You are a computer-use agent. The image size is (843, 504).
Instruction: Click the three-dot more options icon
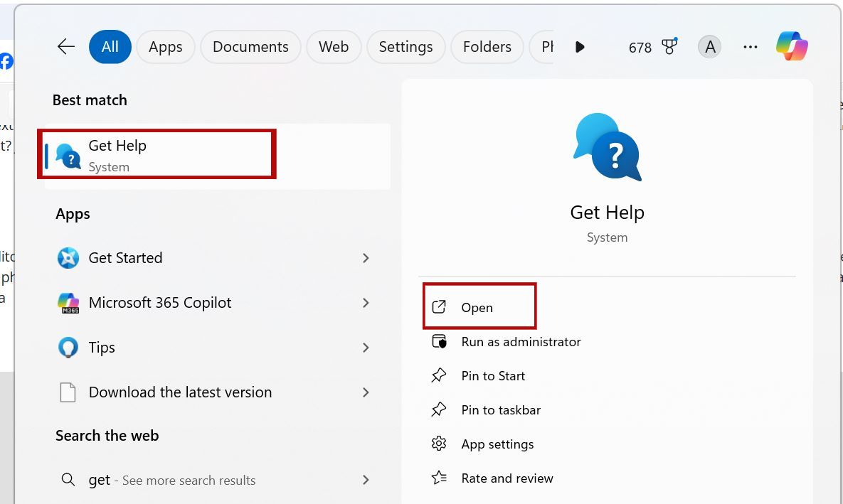tap(750, 47)
